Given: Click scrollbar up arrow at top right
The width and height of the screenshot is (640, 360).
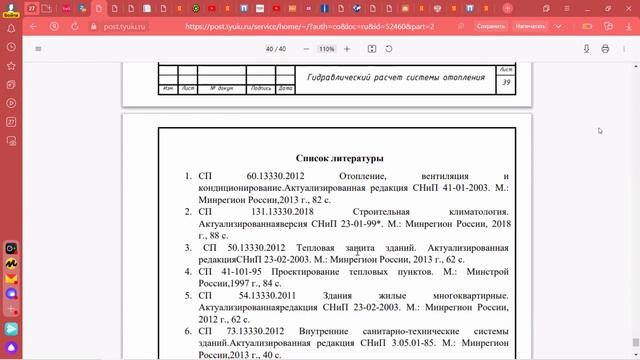Looking at the screenshot, I should pos(636,67).
